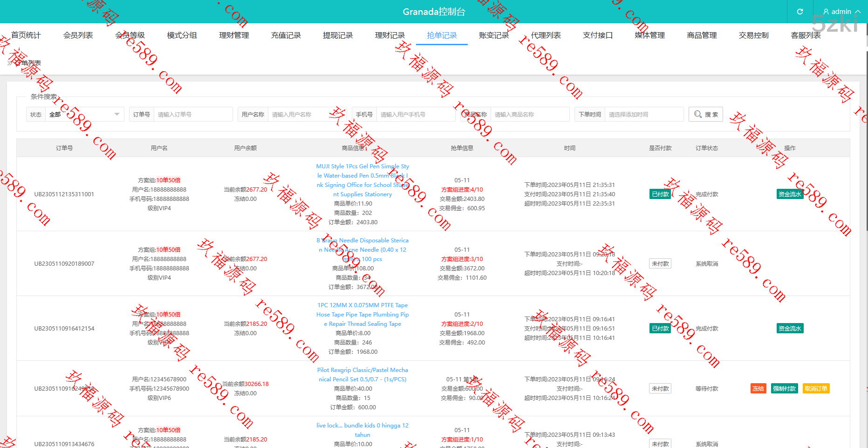Click the 搜索 search button
The image size is (868, 448).
(705, 114)
